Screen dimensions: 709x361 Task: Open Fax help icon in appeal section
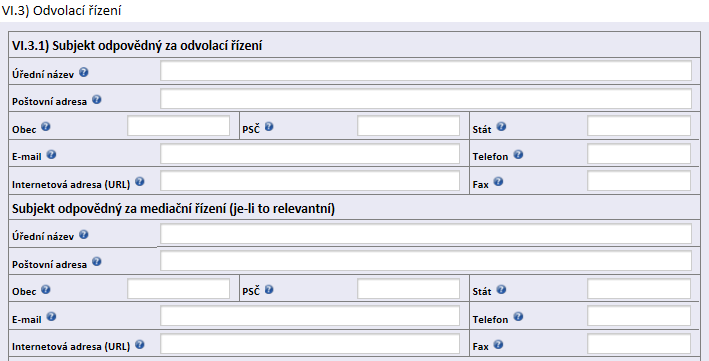(498, 182)
